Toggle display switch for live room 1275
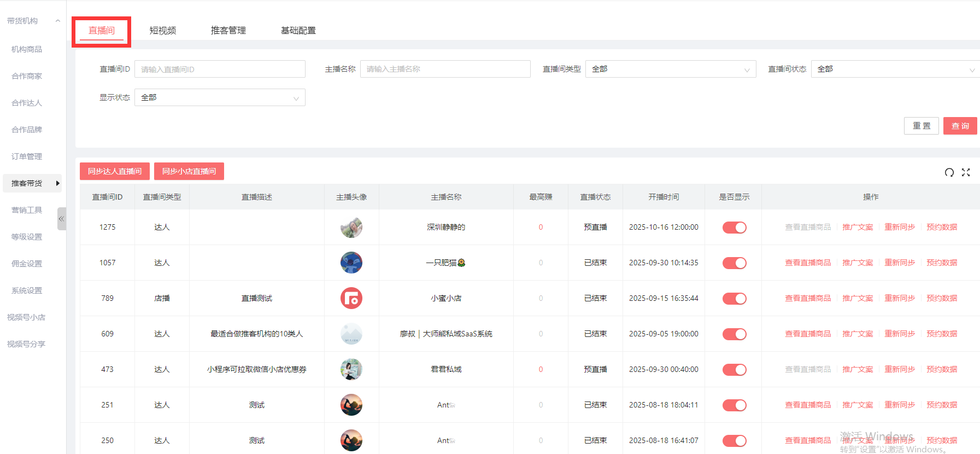 tap(734, 228)
